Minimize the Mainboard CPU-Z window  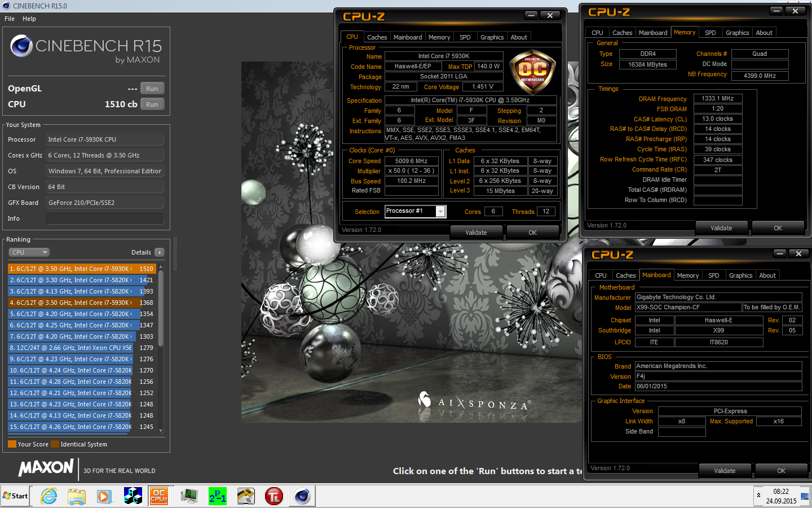(779, 254)
